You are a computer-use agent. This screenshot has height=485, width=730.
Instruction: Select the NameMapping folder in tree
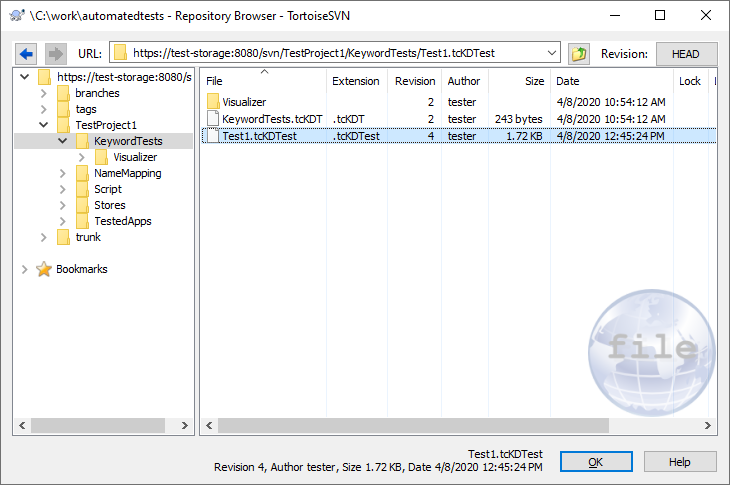(x=127, y=173)
